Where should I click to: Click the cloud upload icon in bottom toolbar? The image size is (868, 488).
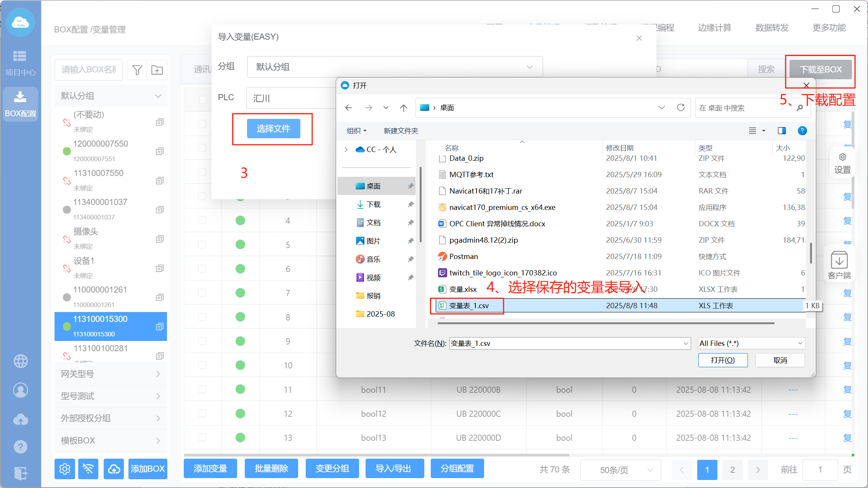click(x=114, y=469)
